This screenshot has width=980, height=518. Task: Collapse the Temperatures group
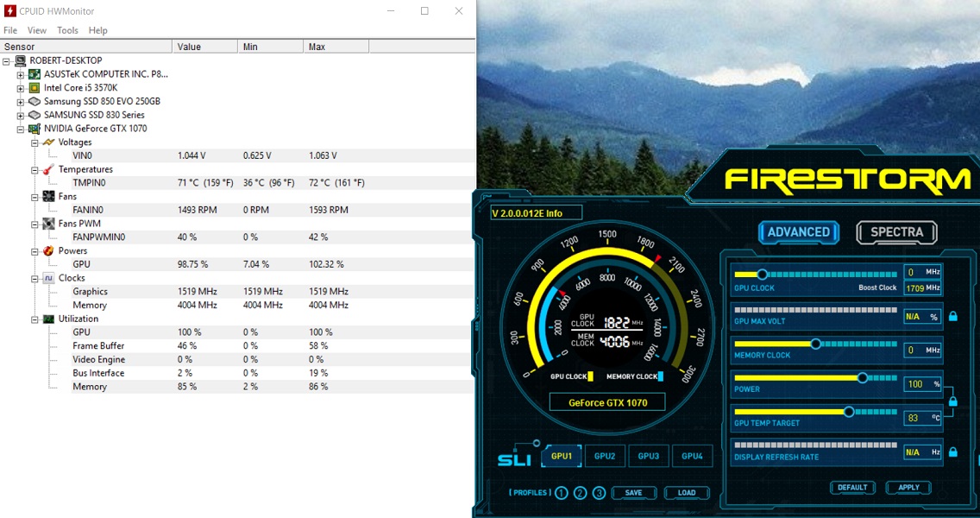35,170
